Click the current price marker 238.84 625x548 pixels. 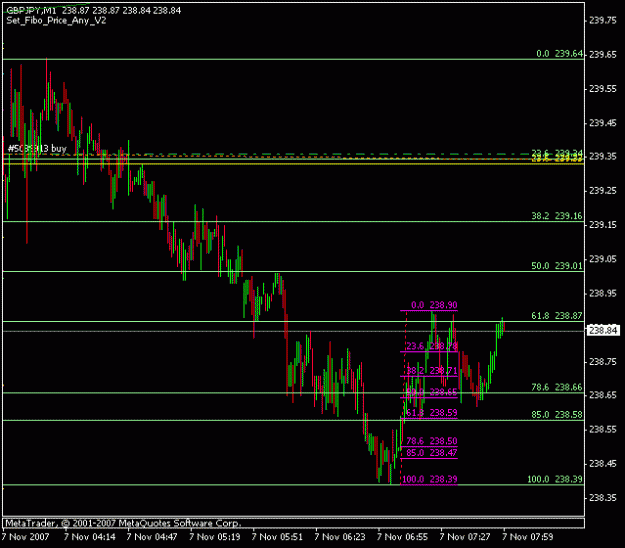pyautogui.click(x=603, y=330)
